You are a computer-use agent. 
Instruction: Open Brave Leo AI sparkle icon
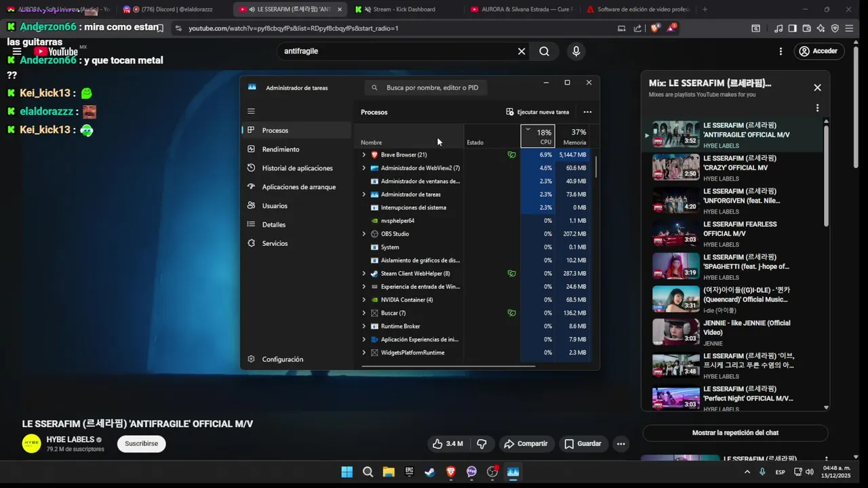pyautogui.click(x=821, y=28)
